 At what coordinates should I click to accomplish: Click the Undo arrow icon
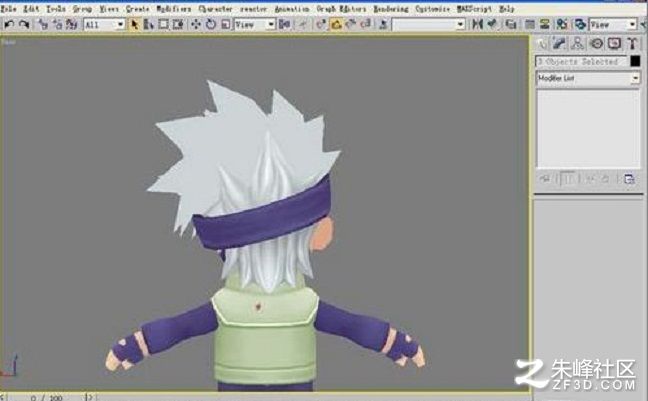click(x=9, y=25)
